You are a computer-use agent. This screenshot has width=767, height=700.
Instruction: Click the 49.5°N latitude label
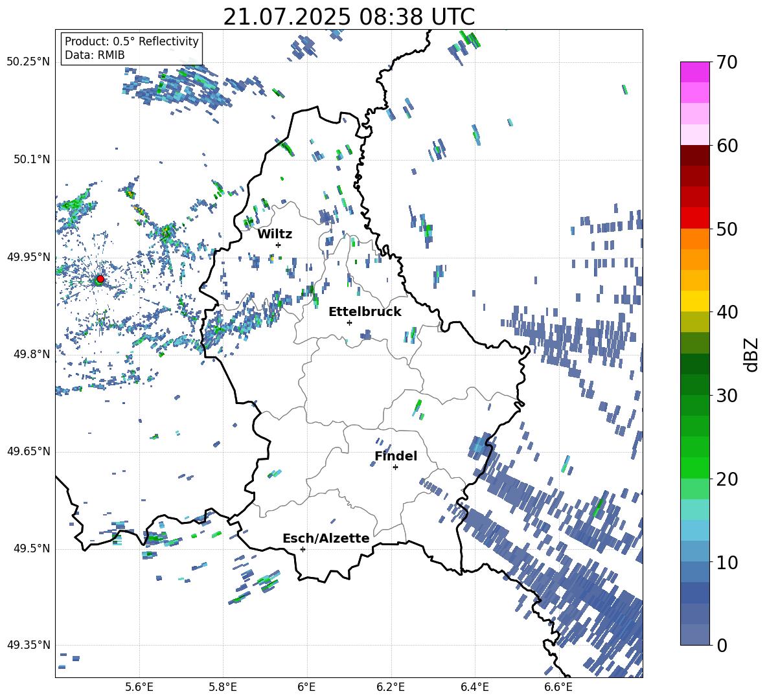point(31,548)
